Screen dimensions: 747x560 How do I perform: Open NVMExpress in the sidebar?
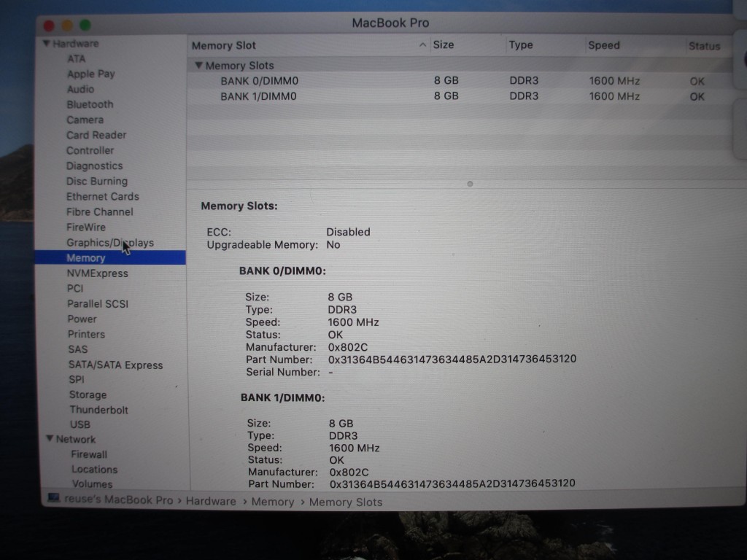pyautogui.click(x=97, y=273)
